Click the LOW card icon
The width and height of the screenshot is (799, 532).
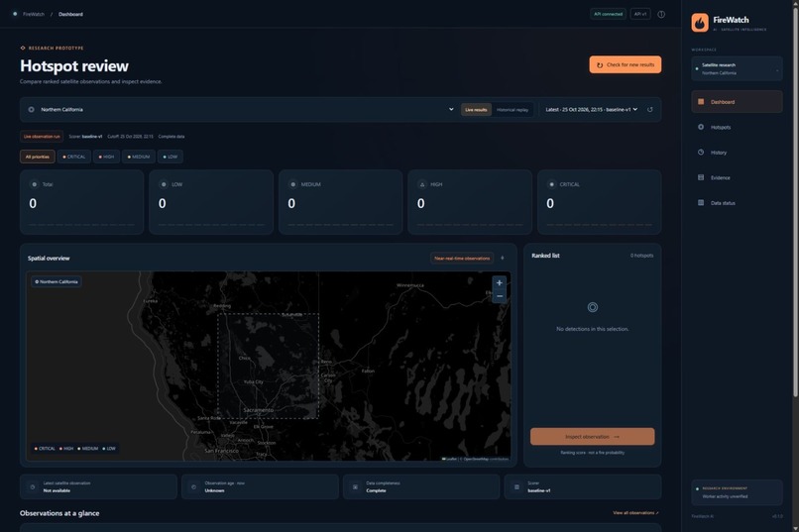(164, 184)
